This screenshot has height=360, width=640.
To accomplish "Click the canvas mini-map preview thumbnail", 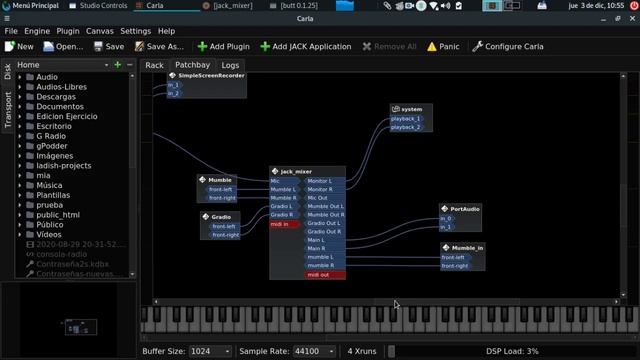I will 81,327.
